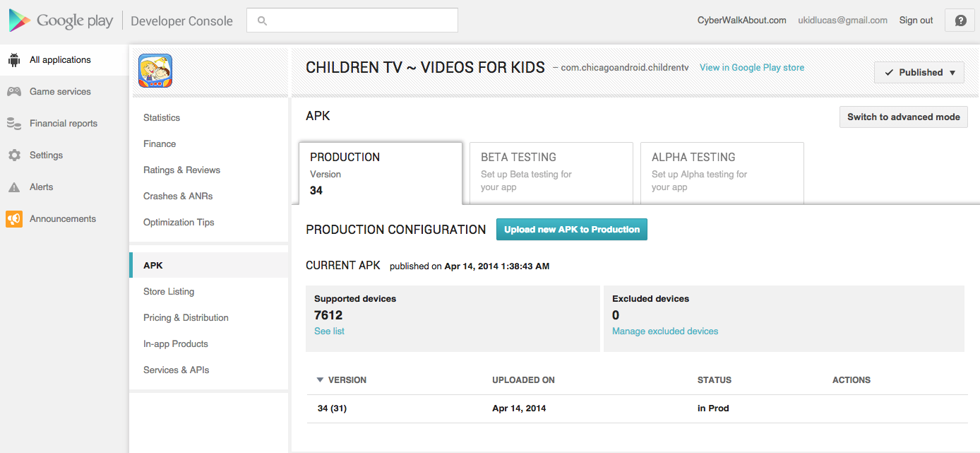This screenshot has width=980, height=453.
Task: Click the Android robot icon for All applications
Action: click(14, 60)
